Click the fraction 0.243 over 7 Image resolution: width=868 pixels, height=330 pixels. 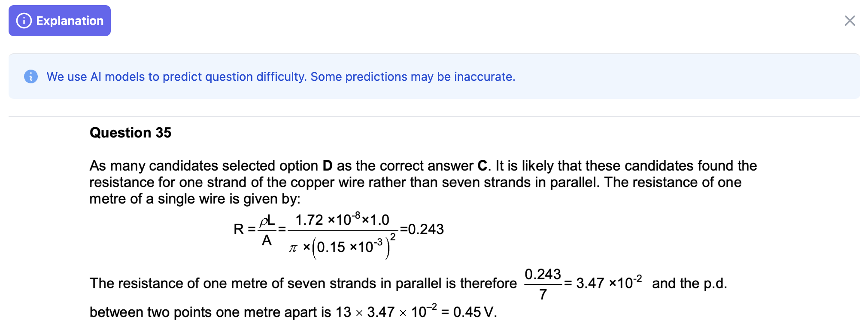coord(543,284)
